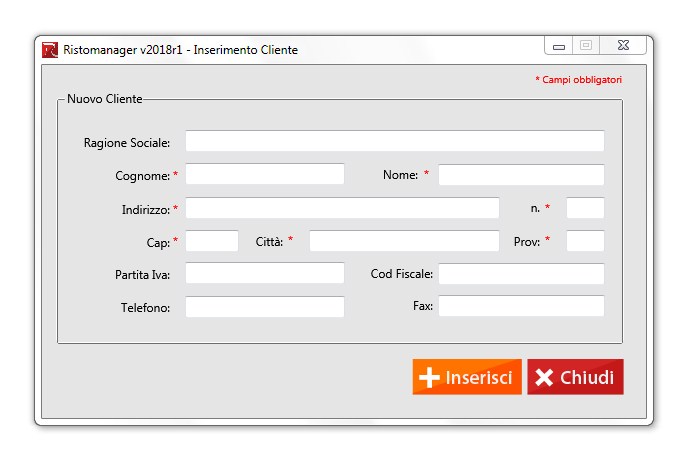Click the Partita Iva label
Screen dimensions: 685x461
coord(142,275)
